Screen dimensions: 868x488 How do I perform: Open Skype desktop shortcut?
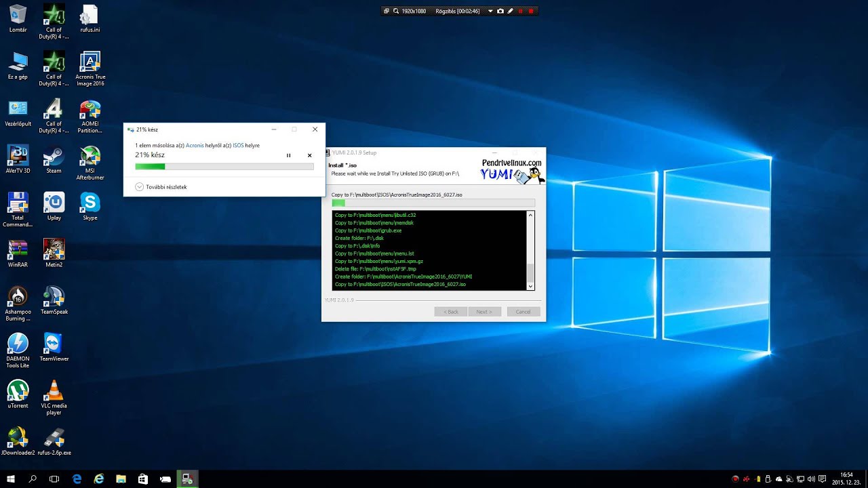[x=90, y=206]
